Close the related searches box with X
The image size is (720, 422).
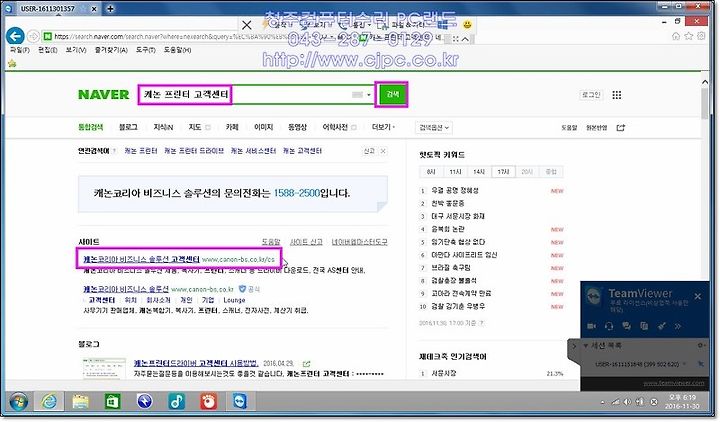coord(383,151)
